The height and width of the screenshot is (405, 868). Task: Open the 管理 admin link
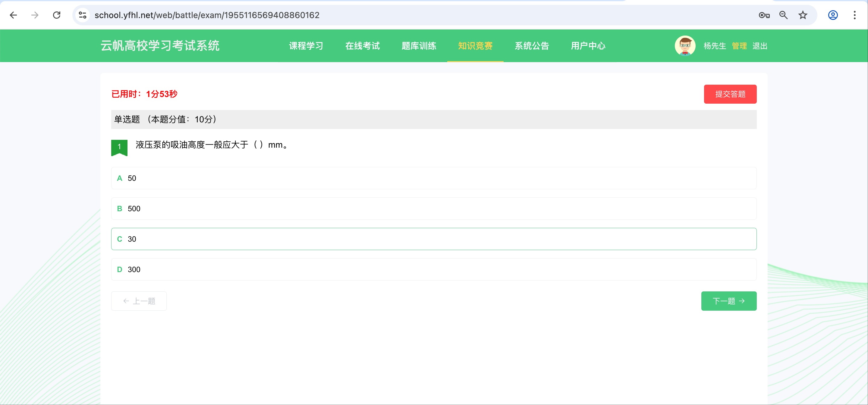coord(739,46)
